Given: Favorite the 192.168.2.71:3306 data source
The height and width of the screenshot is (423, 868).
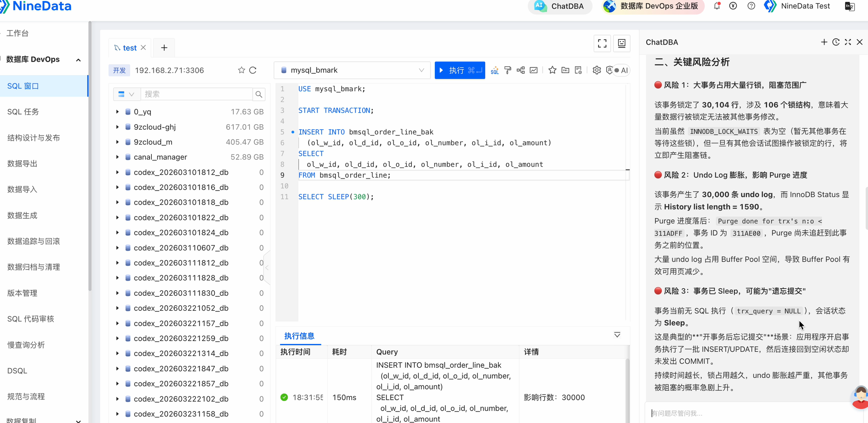Looking at the screenshot, I should tap(242, 70).
